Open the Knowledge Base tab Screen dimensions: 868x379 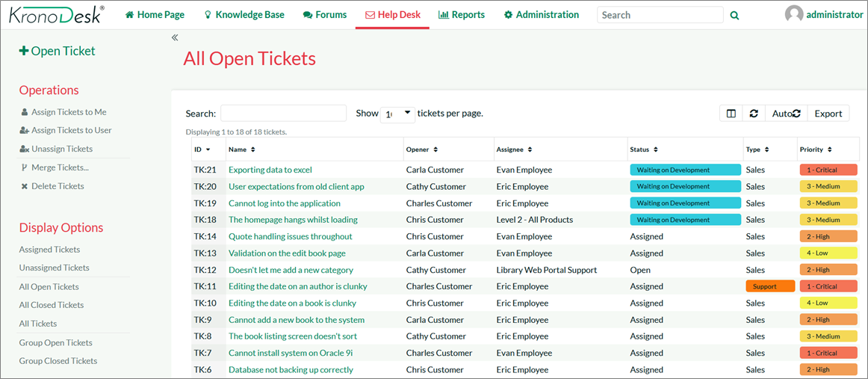pos(244,15)
